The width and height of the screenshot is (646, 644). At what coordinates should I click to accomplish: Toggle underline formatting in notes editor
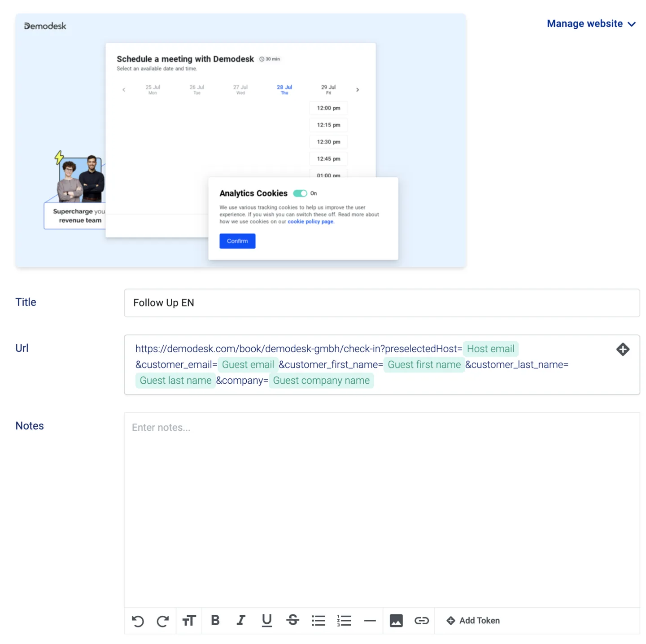pyautogui.click(x=267, y=620)
